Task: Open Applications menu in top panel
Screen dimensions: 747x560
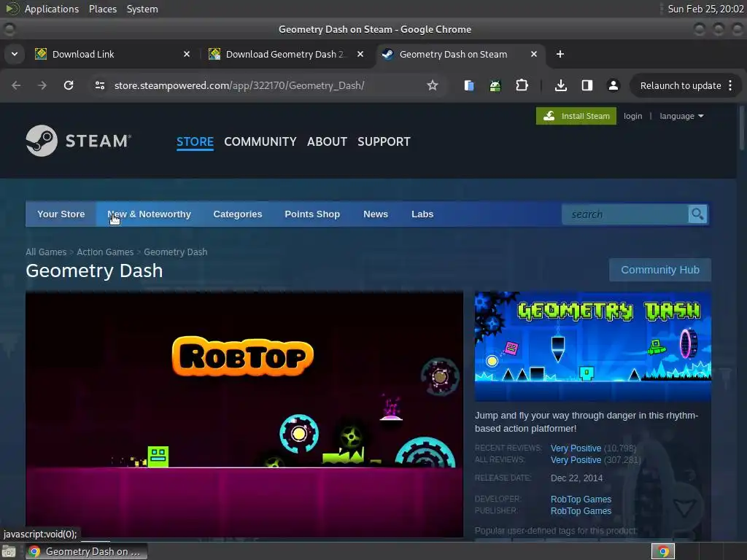Action: 52,9
